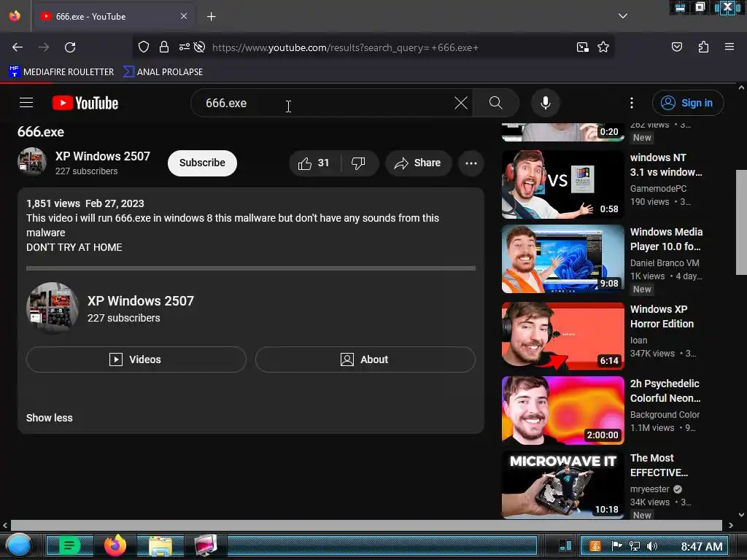747x560 pixels.
Task: Open the monitor app icon on taskbar
Action: [x=206, y=545]
